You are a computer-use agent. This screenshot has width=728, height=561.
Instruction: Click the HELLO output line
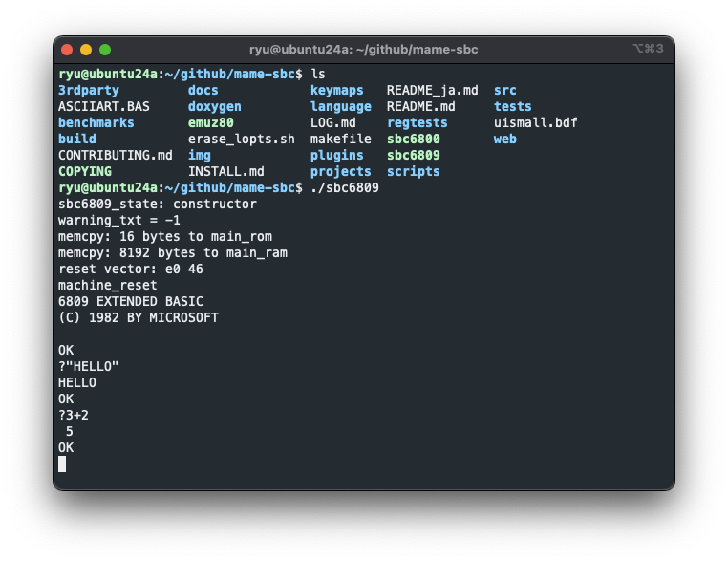[x=77, y=382]
